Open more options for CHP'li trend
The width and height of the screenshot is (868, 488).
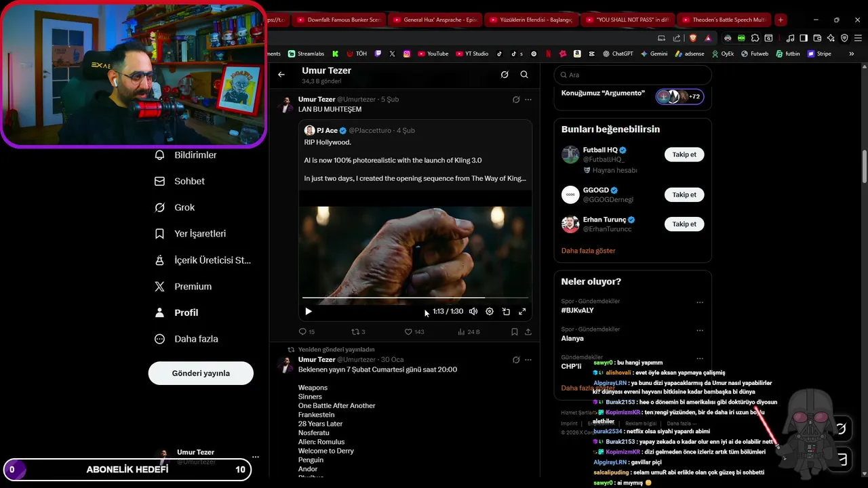[x=700, y=359]
